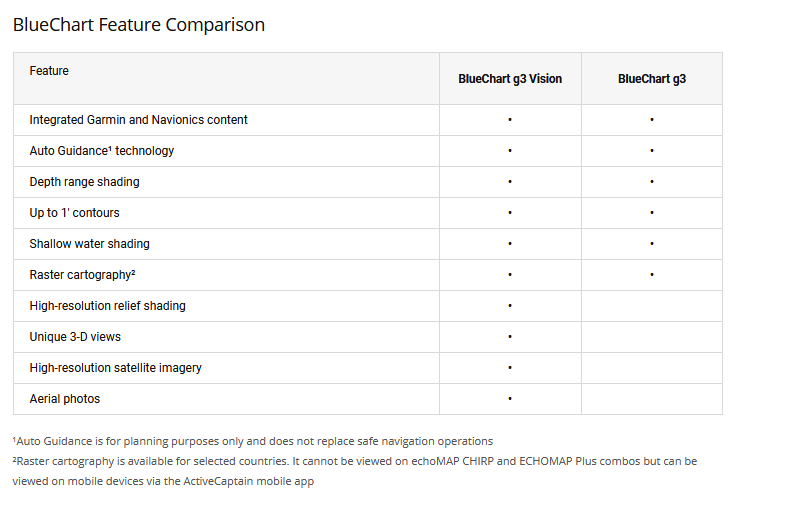Select the Shallow water shading row label
786x509 pixels.
[x=89, y=244]
